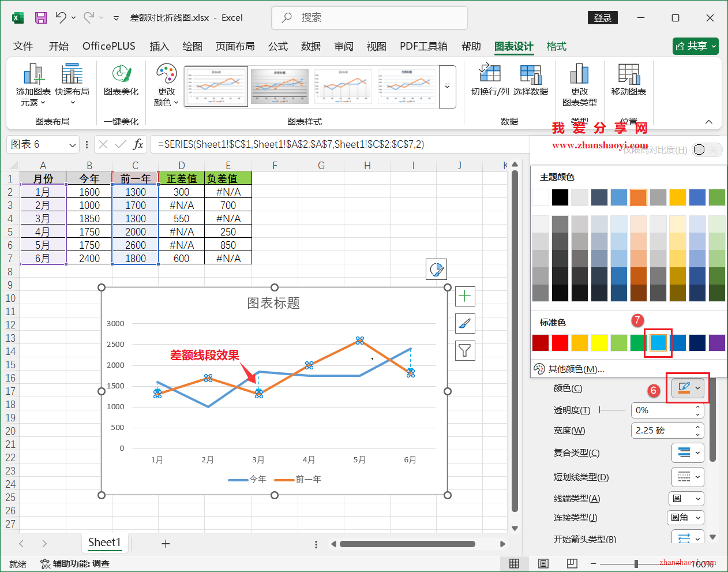
Task: Open the 连接类型 dropdown
Action: click(685, 518)
